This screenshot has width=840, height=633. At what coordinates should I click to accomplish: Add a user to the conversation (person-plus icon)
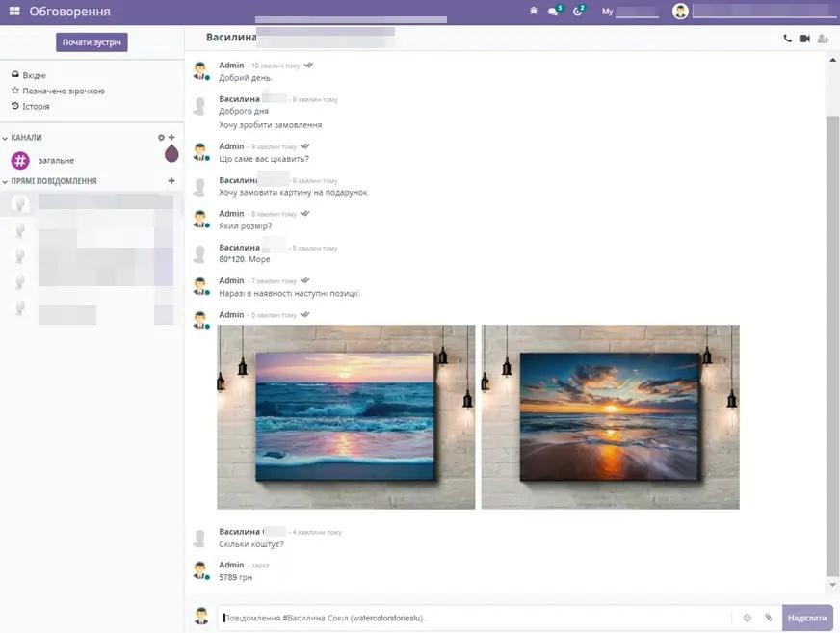click(825, 39)
